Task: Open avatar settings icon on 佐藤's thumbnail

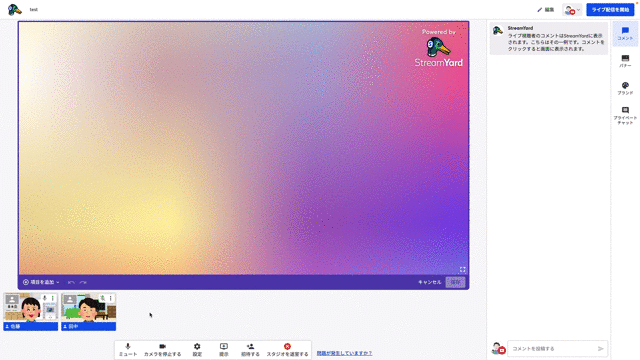Action: [x=12, y=300]
